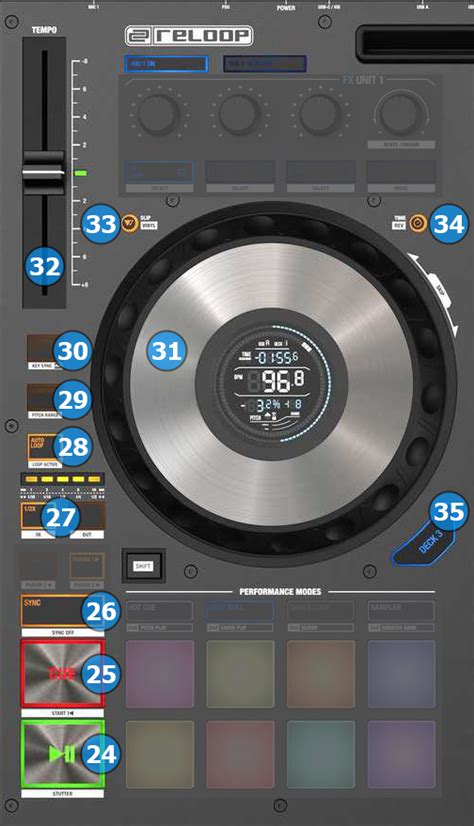This screenshot has width=474, height=826.
Task: Toggle the SLIP / VINYL round button
Action: coord(130,223)
